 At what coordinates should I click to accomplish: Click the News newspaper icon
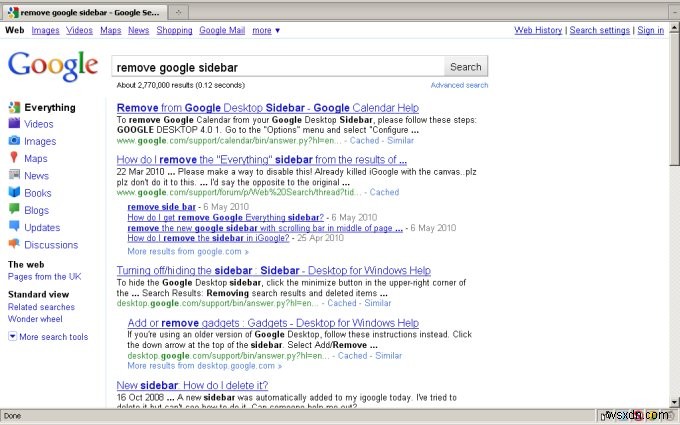[14, 175]
